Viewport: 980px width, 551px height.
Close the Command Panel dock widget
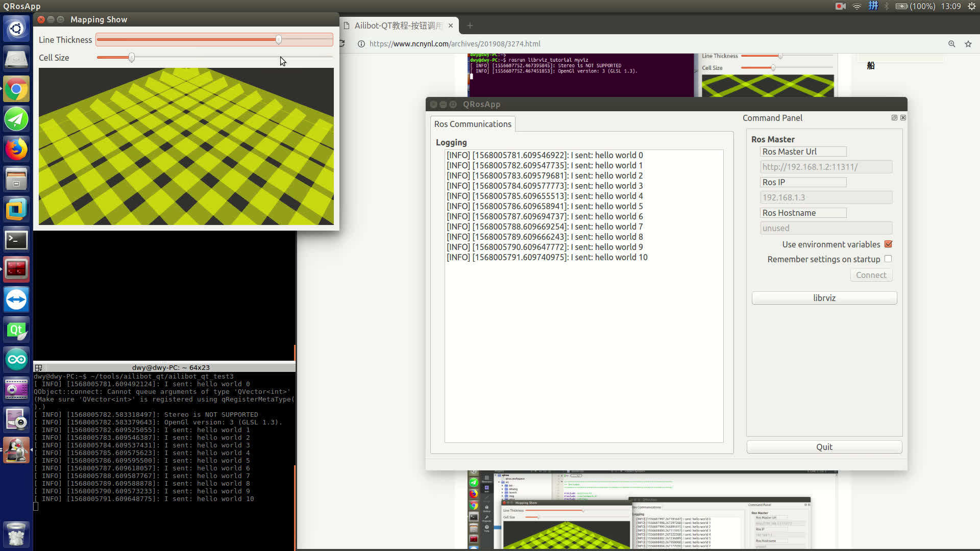pos(903,118)
